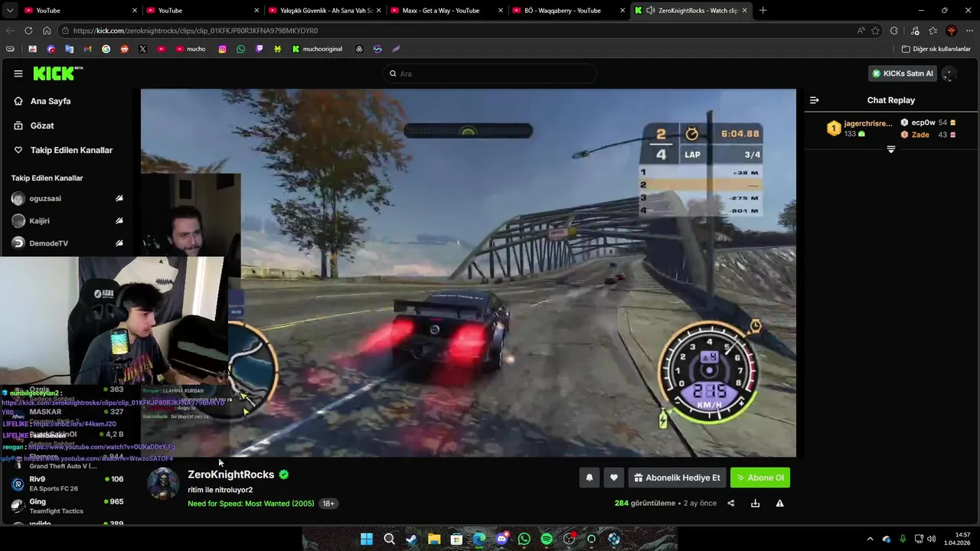Open X bookmark icon
The width and height of the screenshot is (980, 551).
(x=142, y=49)
